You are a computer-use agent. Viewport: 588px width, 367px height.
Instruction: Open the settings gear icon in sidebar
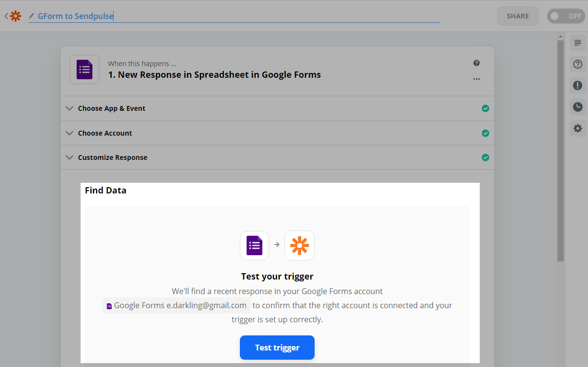point(577,128)
